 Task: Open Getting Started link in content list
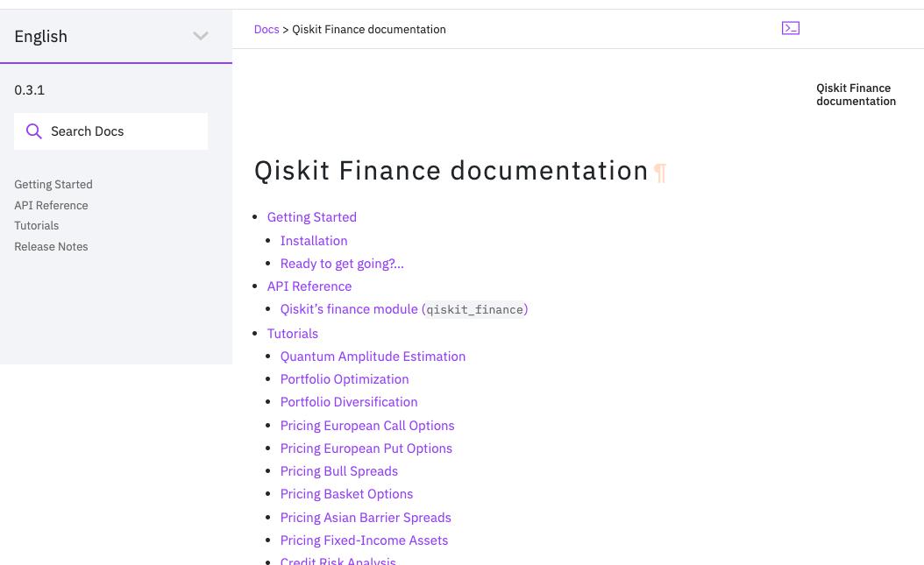pyautogui.click(x=312, y=217)
